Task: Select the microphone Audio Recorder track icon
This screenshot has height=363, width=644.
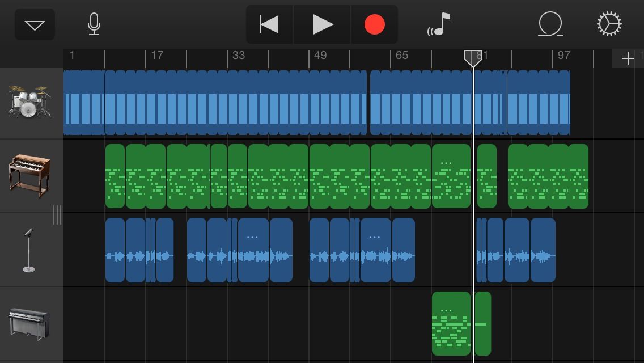Action: click(x=29, y=250)
